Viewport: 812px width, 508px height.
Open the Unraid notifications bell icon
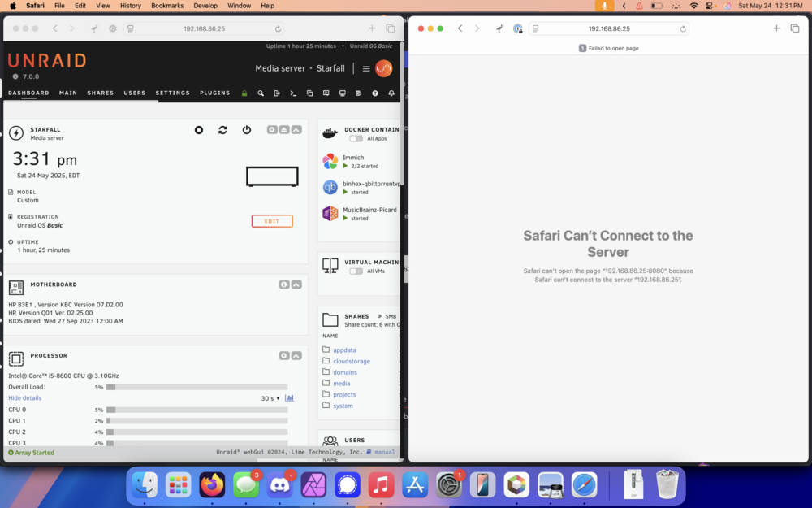click(391, 93)
